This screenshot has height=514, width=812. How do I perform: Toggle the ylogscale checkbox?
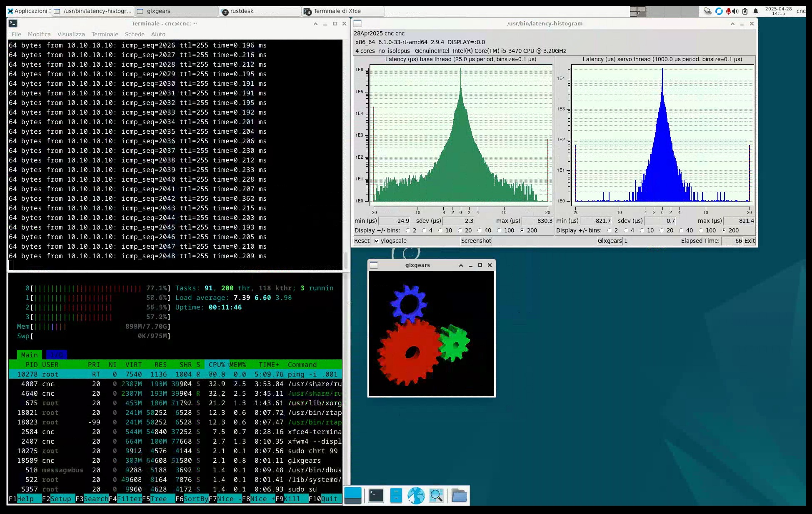[x=377, y=241]
